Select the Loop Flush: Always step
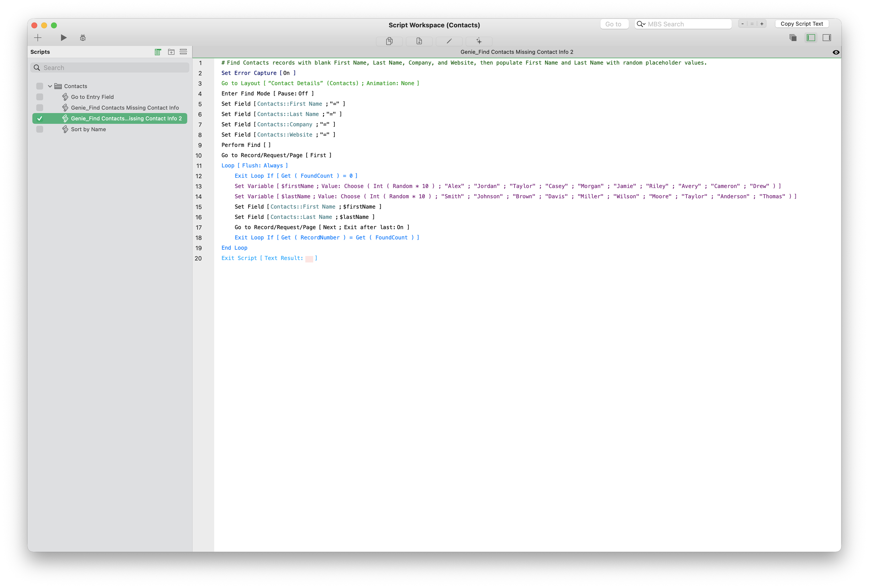Image resolution: width=869 pixels, height=588 pixels. (x=254, y=165)
